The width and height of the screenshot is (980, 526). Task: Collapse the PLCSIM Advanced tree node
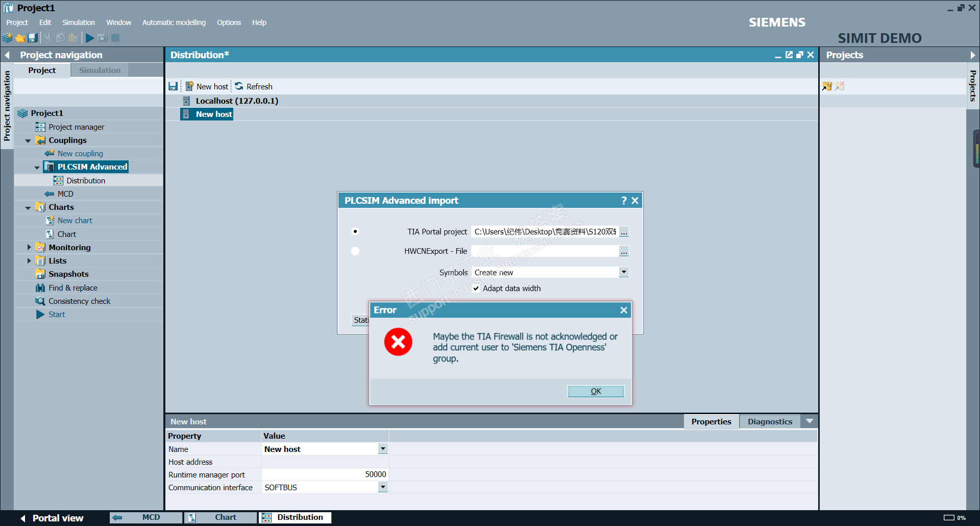pos(37,167)
